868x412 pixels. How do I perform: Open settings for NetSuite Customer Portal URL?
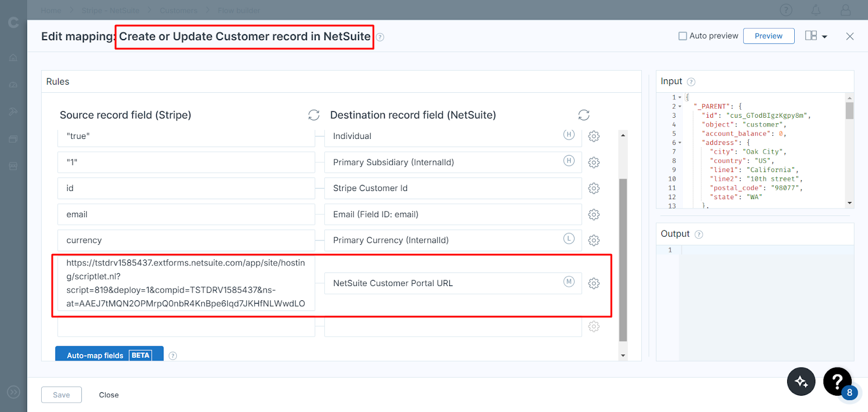(594, 283)
